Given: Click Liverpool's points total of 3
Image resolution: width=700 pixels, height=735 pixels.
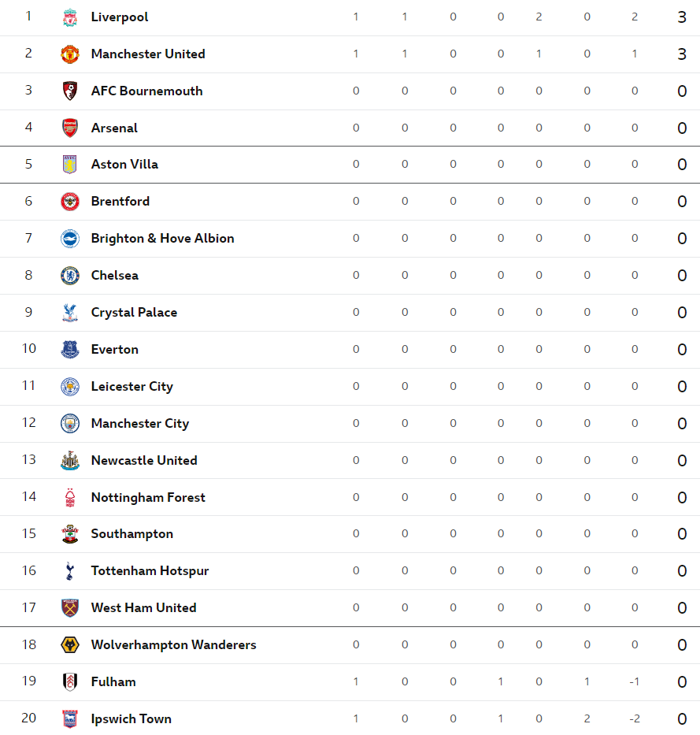Looking at the screenshot, I should (682, 17).
